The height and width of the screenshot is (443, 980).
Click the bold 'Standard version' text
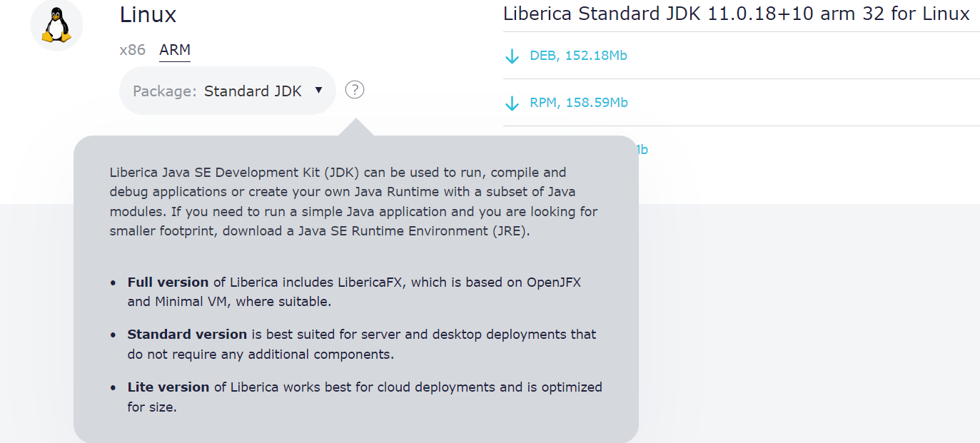[x=187, y=334]
